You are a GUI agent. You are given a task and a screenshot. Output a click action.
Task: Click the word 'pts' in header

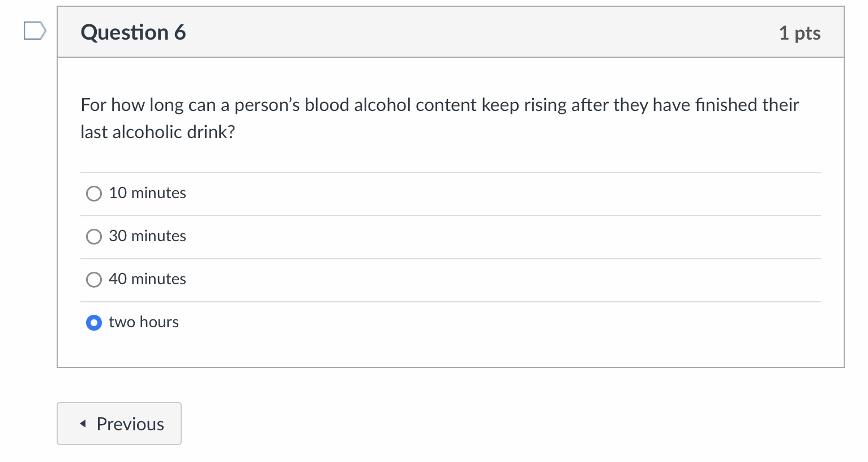coord(807,34)
